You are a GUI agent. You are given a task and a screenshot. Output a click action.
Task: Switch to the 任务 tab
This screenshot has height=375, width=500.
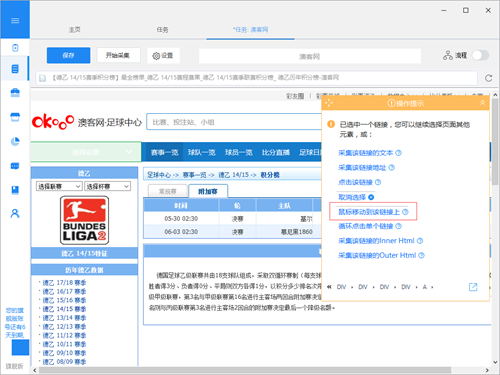point(162,30)
